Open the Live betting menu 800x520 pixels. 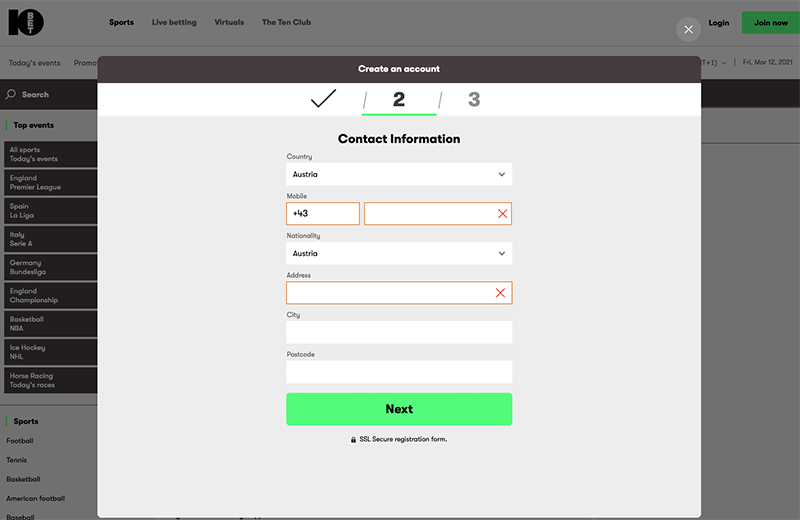(174, 22)
